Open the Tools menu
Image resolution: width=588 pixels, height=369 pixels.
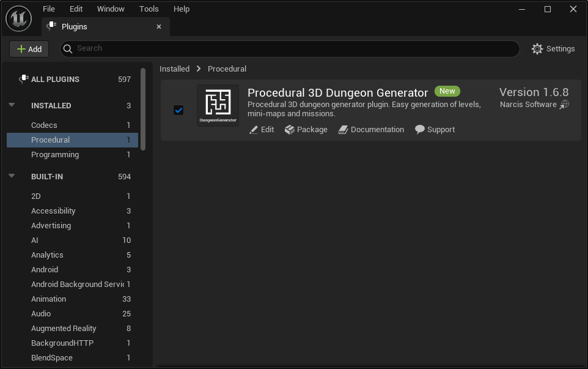point(149,9)
